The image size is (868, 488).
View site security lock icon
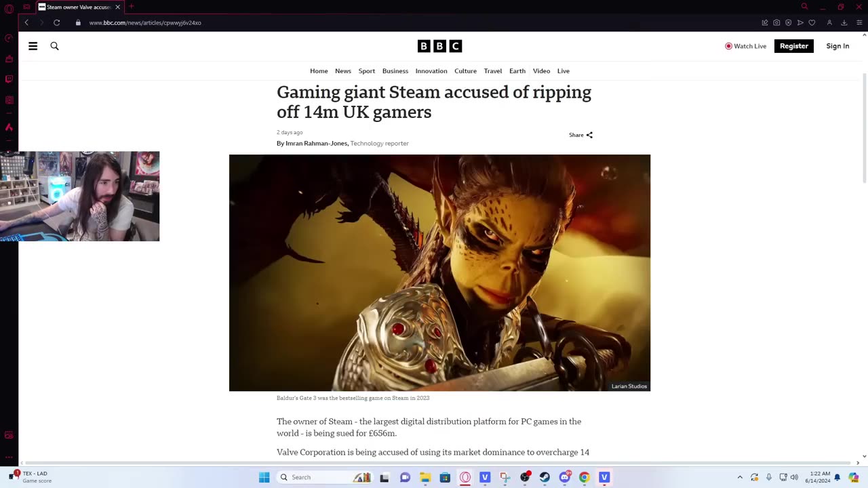[x=78, y=22]
